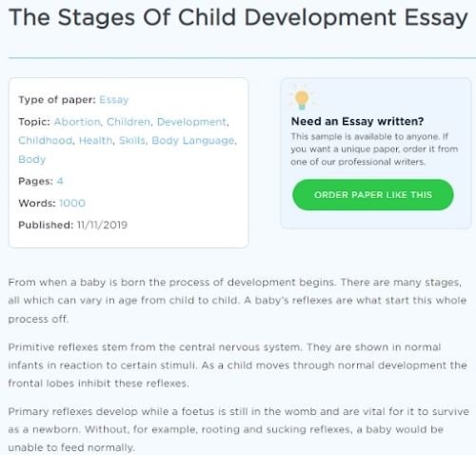Click the Primitive reflexes paragraph
Viewport: 476px width, 455px height.
tap(237, 366)
